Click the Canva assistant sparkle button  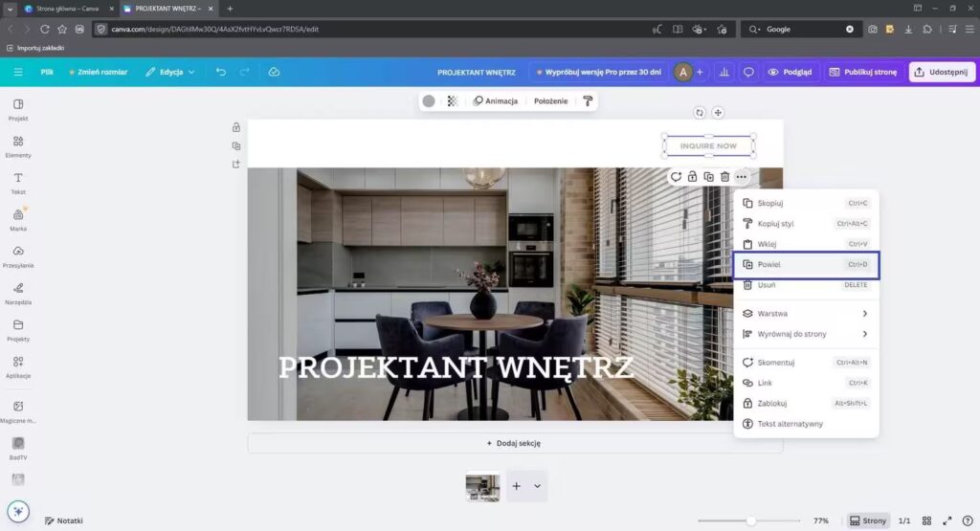tap(18, 512)
